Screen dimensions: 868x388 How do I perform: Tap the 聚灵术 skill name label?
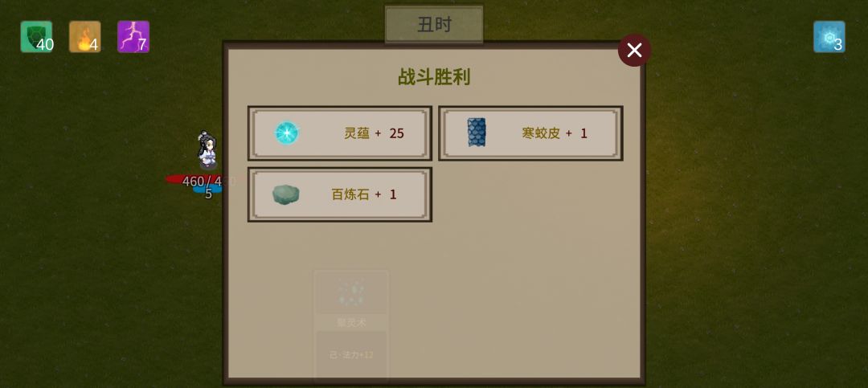(351, 322)
